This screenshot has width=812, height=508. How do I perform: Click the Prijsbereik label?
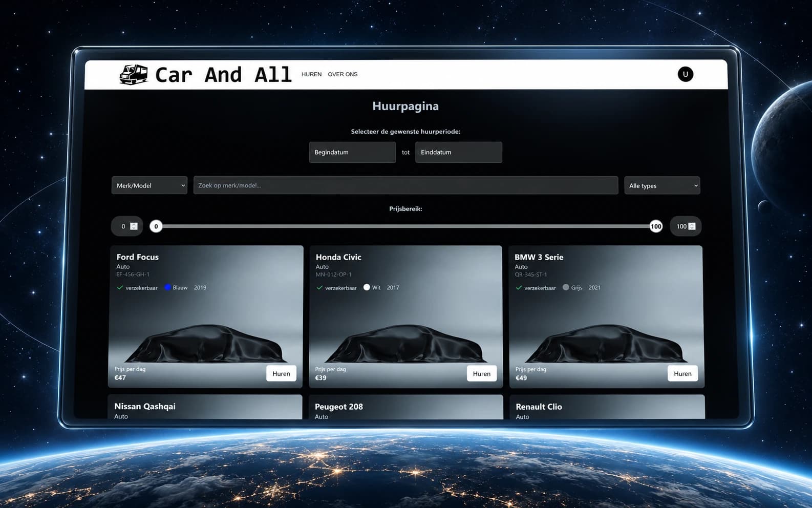point(405,209)
